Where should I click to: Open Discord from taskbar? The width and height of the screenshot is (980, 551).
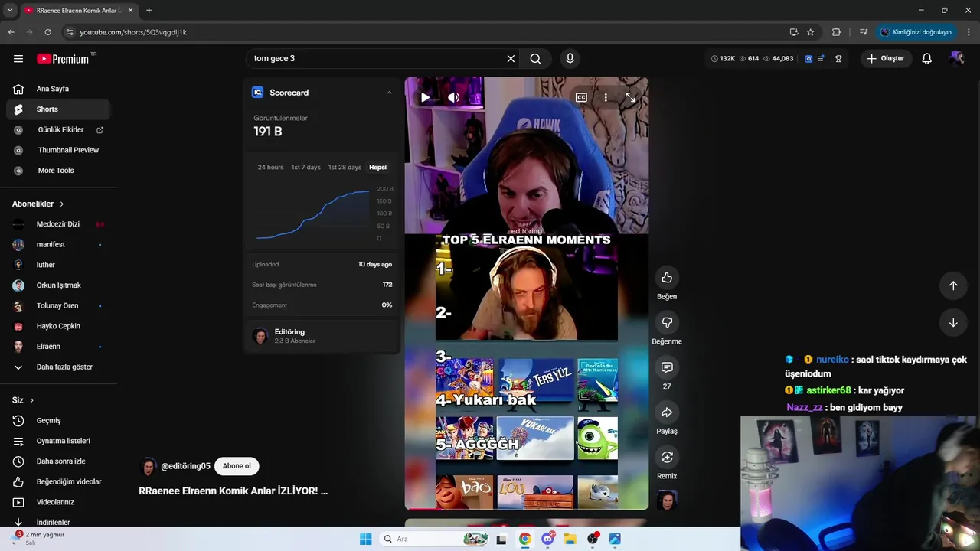[548, 539]
